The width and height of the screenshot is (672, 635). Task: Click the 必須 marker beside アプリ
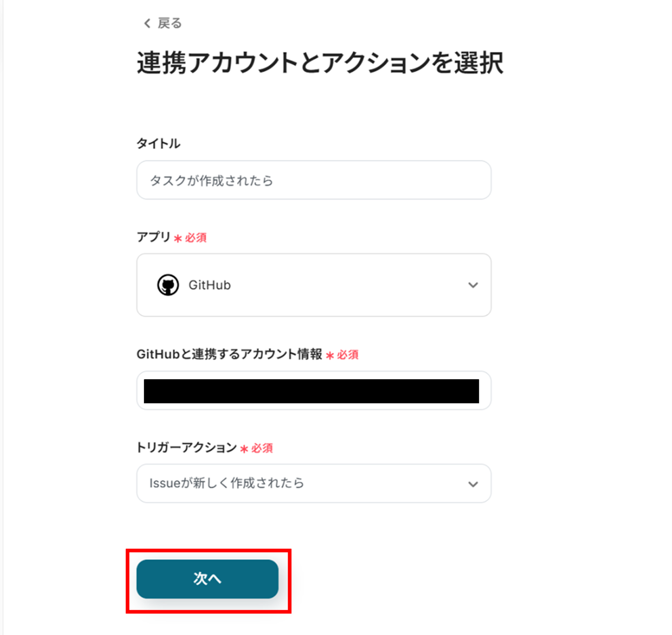coord(196,238)
